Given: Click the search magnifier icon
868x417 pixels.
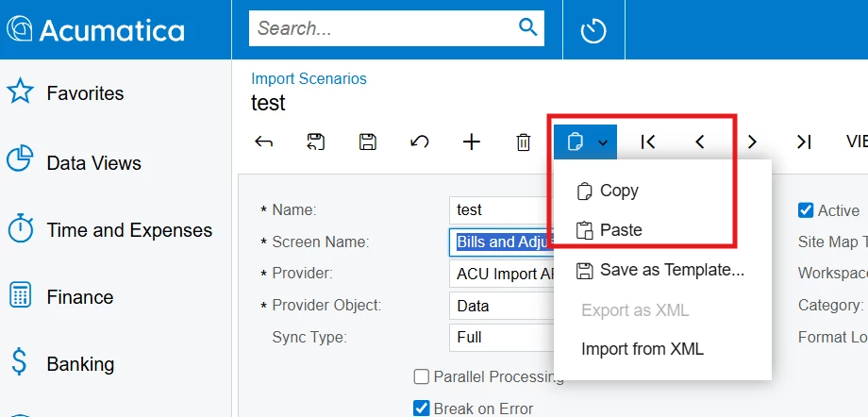Looking at the screenshot, I should (527, 26).
